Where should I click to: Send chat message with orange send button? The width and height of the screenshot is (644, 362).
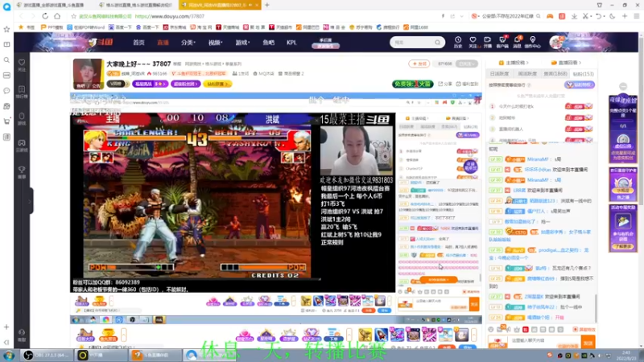tap(588, 343)
